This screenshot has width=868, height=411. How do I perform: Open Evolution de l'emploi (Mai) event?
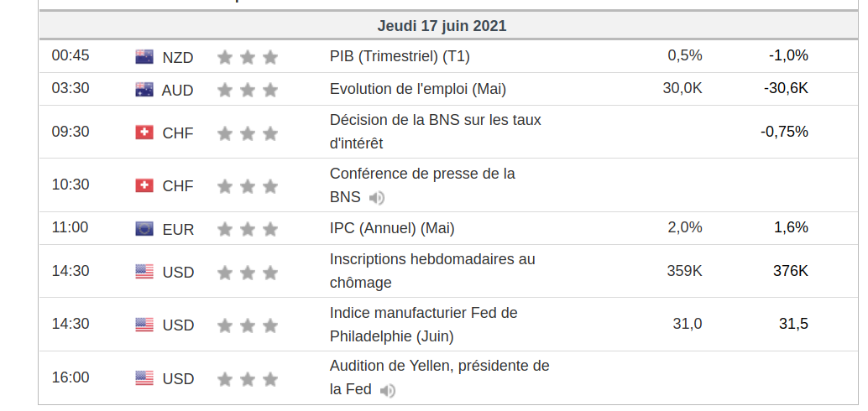[417, 89]
